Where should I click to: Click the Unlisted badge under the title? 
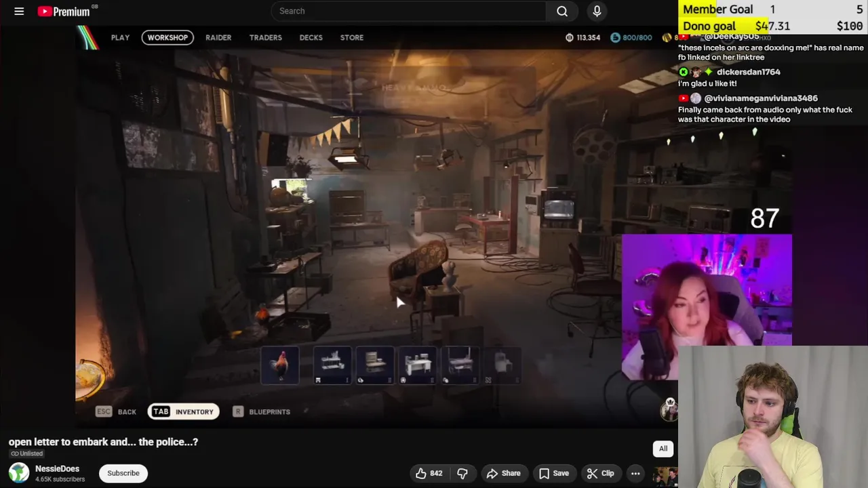point(26,453)
